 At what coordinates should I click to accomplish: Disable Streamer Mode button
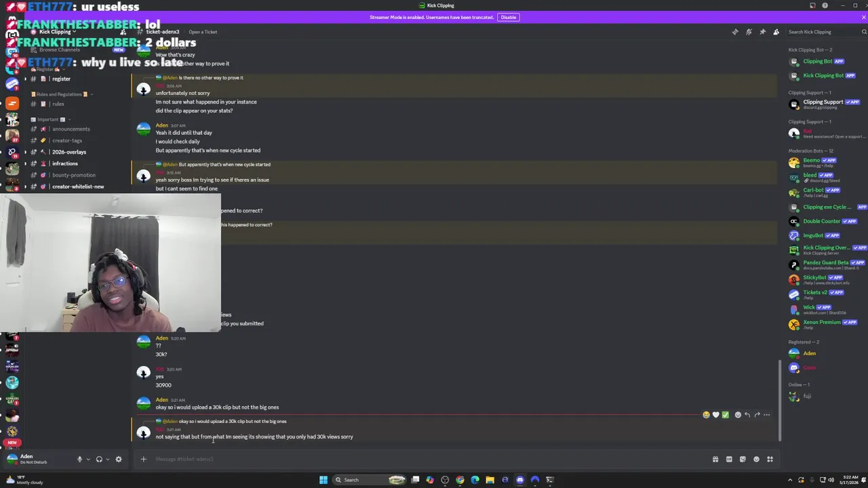click(509, 17)
